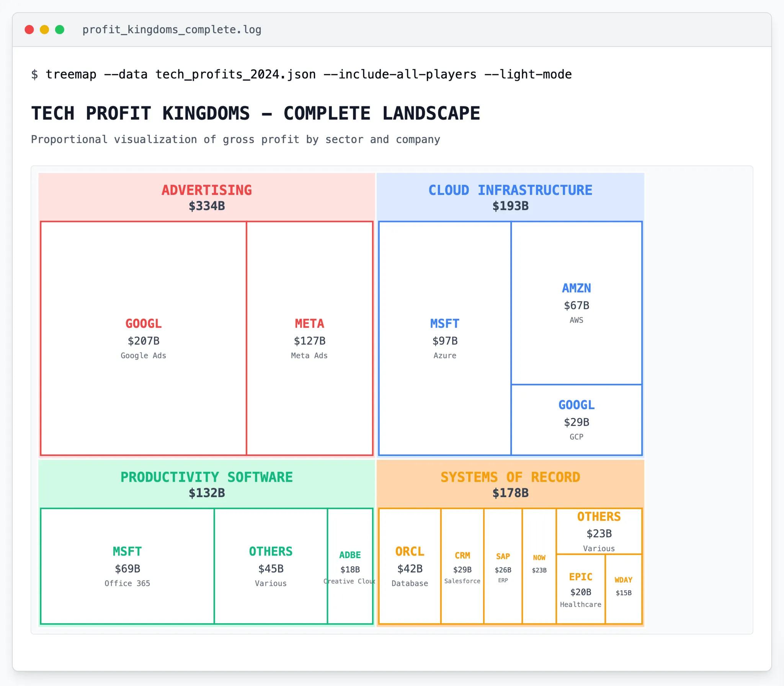Screen dimensions: 784x686
Task: Select the EPIC $20B Healthcare tile
Action: (x=580, y=590)
